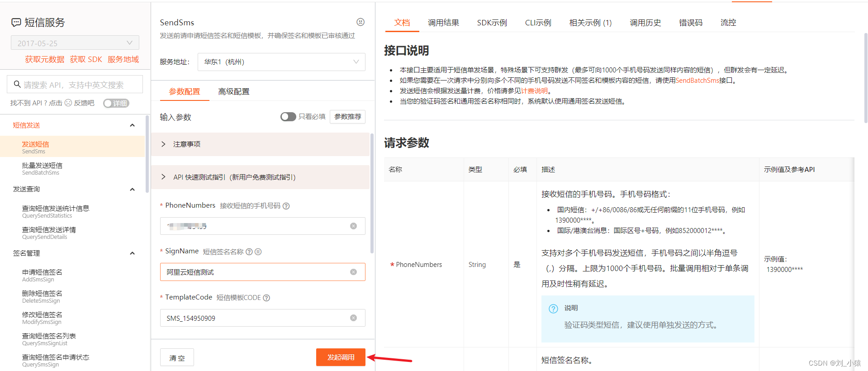Click the 反馈吧 feedback link
The width and height of the screenshot is (868, 371).
(x=84, y=103)
